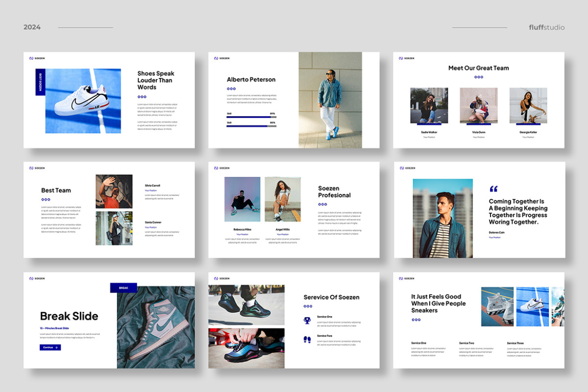Screen dimensions: 588x392
Task: Click the Soezen logo on the Alberto Peterson slide
Action: coord(222,58)
